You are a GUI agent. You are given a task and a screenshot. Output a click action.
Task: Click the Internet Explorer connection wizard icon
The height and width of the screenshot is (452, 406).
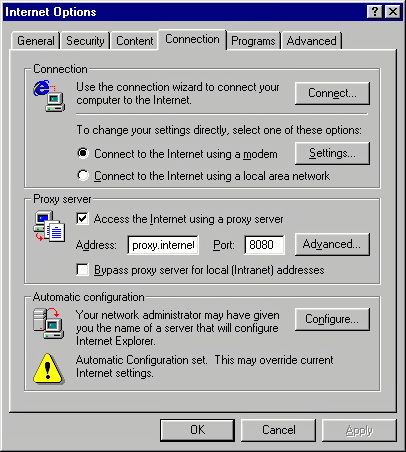(x=49, y=95)
